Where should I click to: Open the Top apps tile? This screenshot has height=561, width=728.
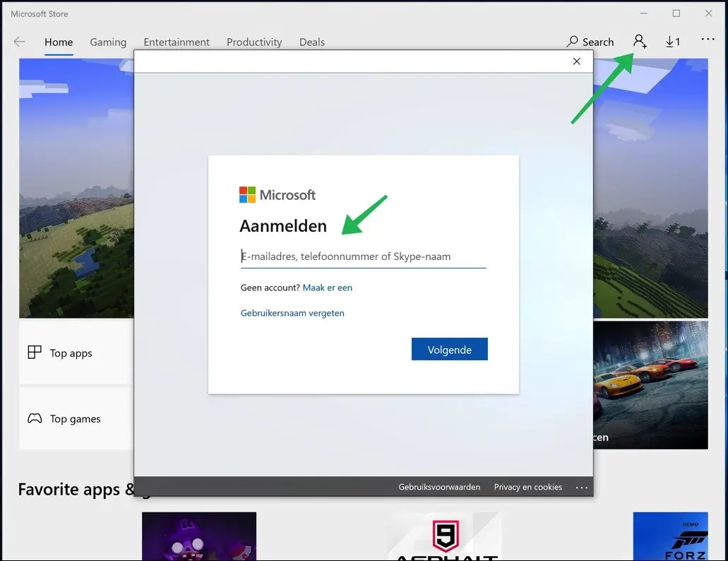click(x=76, y=353)
